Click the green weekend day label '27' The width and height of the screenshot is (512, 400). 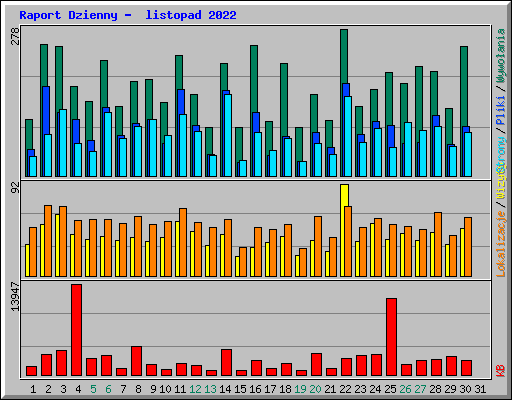(x=420, y=389)
